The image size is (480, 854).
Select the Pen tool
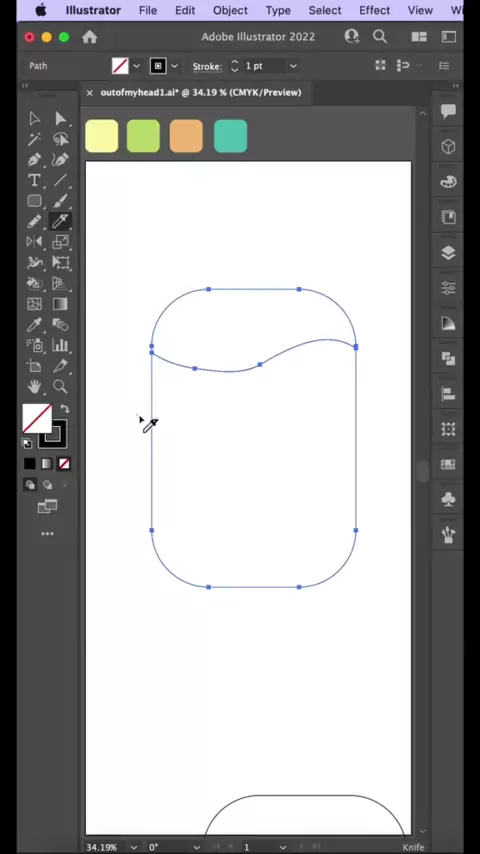coord(34,160)
